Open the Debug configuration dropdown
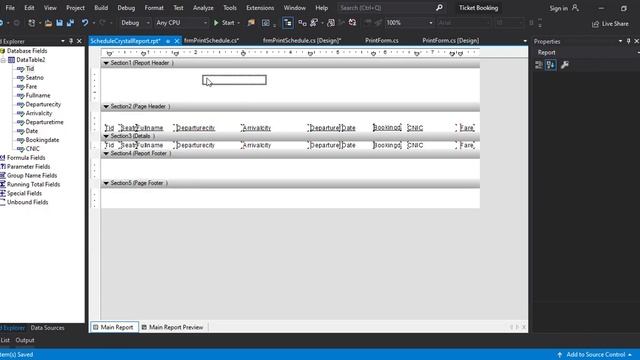640x360 pixels. 136,23
